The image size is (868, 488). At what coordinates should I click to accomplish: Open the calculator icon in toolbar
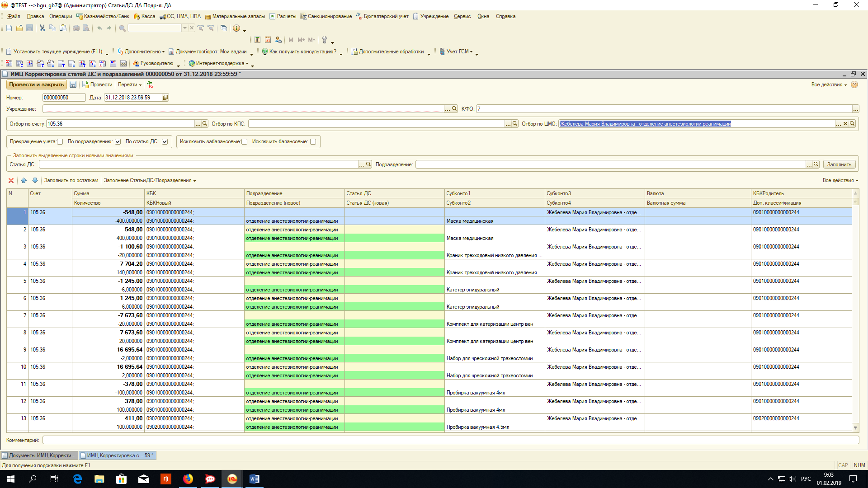click(x=257, y=40)
